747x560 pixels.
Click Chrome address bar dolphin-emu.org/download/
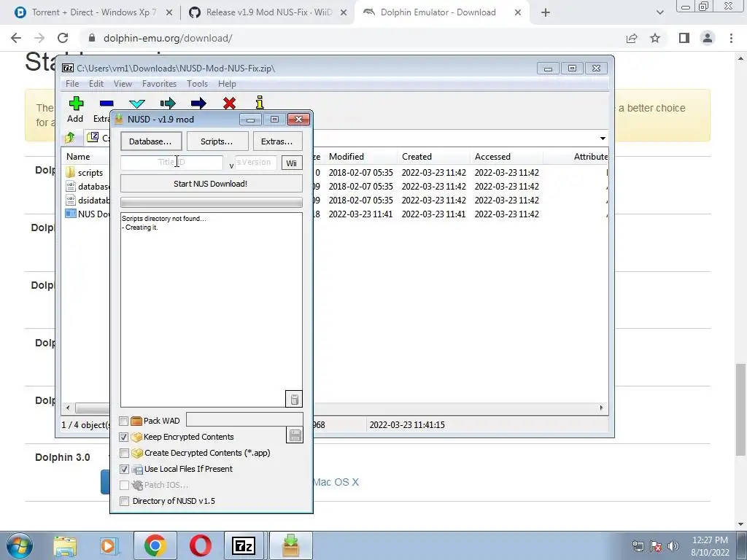[x=168, y=38]
